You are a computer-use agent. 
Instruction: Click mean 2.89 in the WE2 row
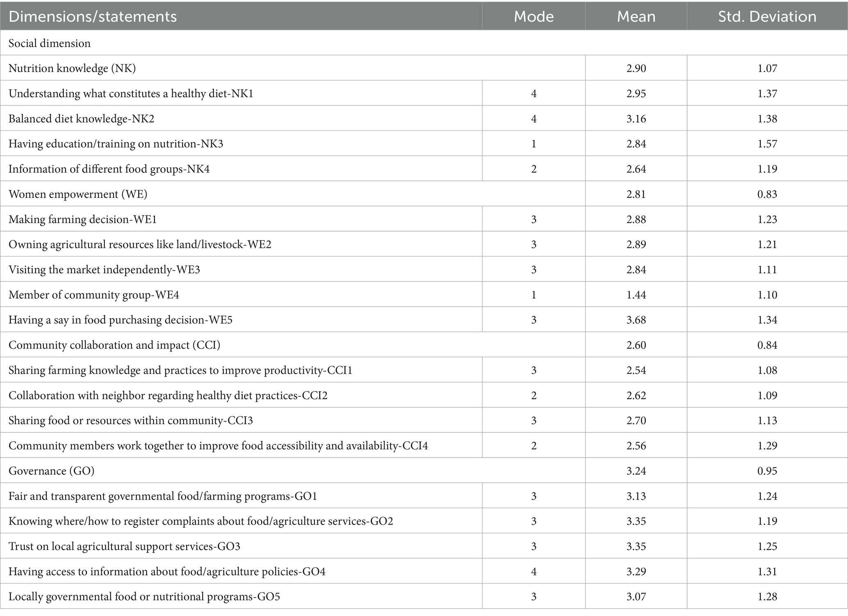(636, 244)
